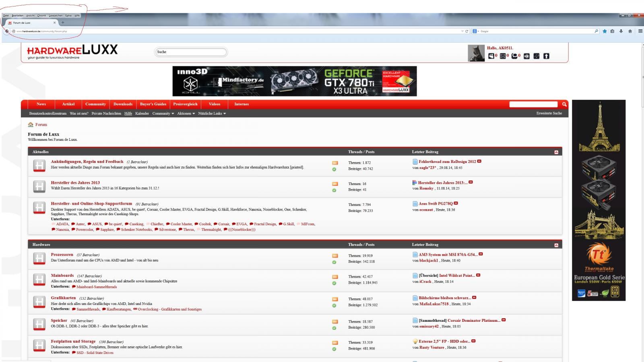Open the private messages envelope icon in header
The width and height of the screenshot is (644, 362).
pos(503,56)
